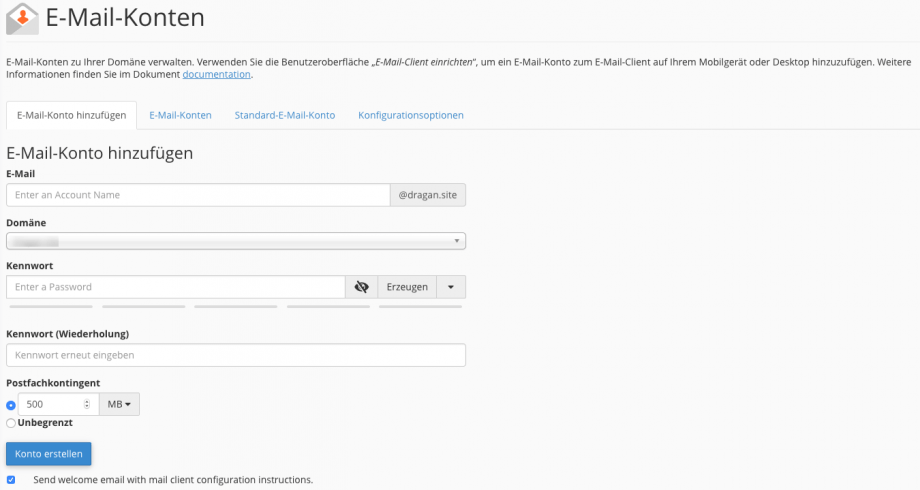Image resolution: width=920 pixels, height=490 pixels.
Task: Click the quota number stepper arrows
Action: 87,404
